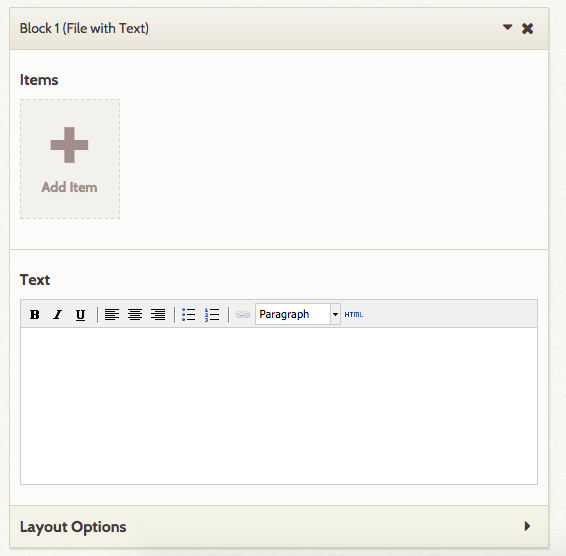Collapse Block 1 with the down arrow
This screenshot has height=556, width=566.
508,27
